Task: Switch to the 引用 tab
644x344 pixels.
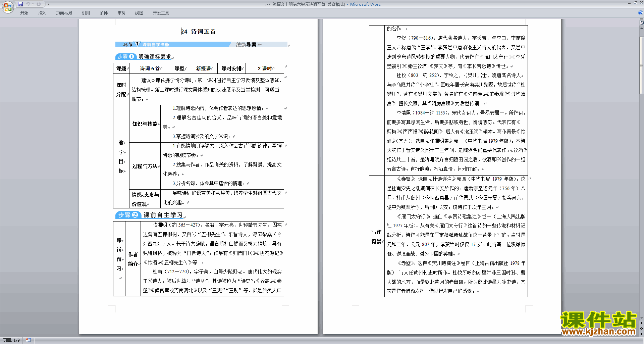Action: (x=86, y=13)
